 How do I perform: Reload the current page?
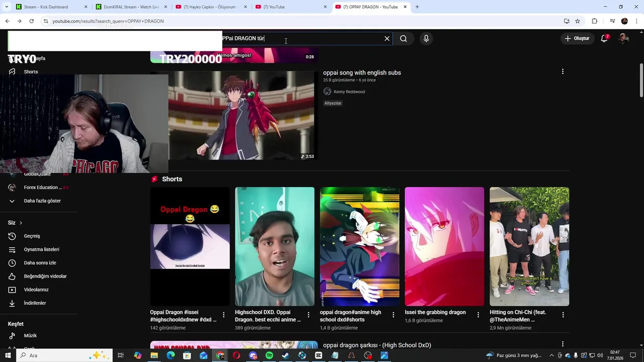[x=31, y=21]
